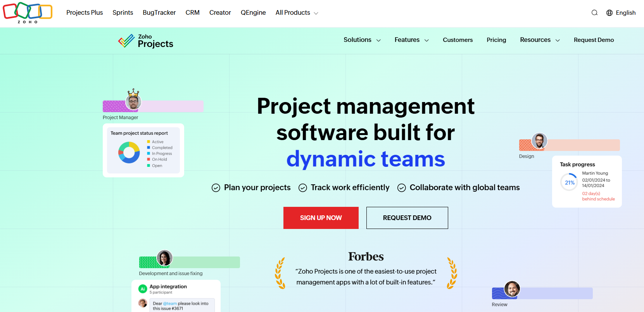Viewport: 644px width, 312px height.
Task: Click the check icon beside Plan your projects
Action: (x=216, y=188)
